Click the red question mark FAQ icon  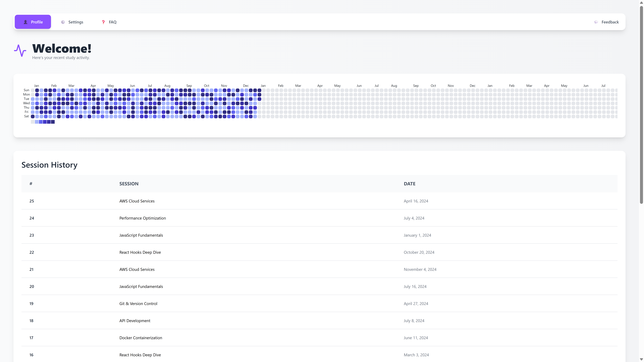pyautogui.click(x=103, y=22)
